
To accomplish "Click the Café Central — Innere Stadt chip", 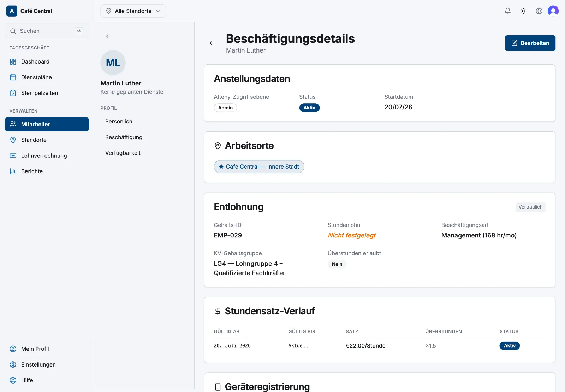I will point(259,167).
